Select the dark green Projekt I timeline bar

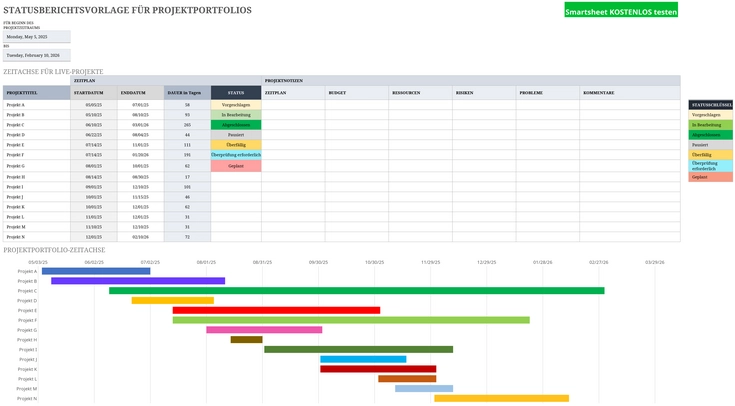point(359,350)
